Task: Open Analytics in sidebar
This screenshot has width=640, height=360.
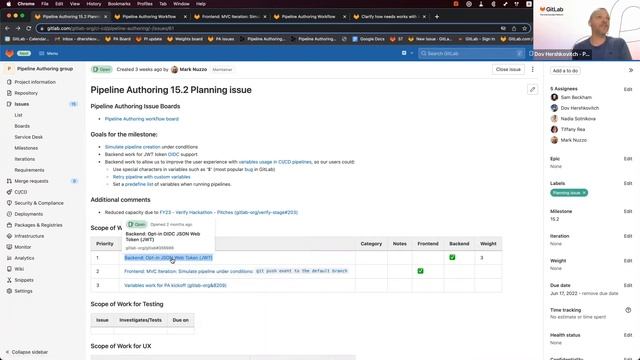Action: pos(24,258)
